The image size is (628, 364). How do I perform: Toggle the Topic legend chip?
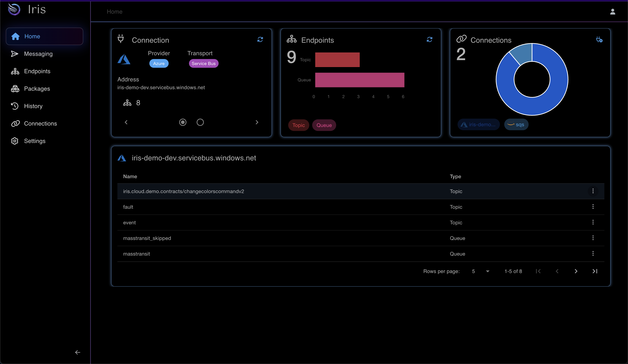tap(299, 125)
